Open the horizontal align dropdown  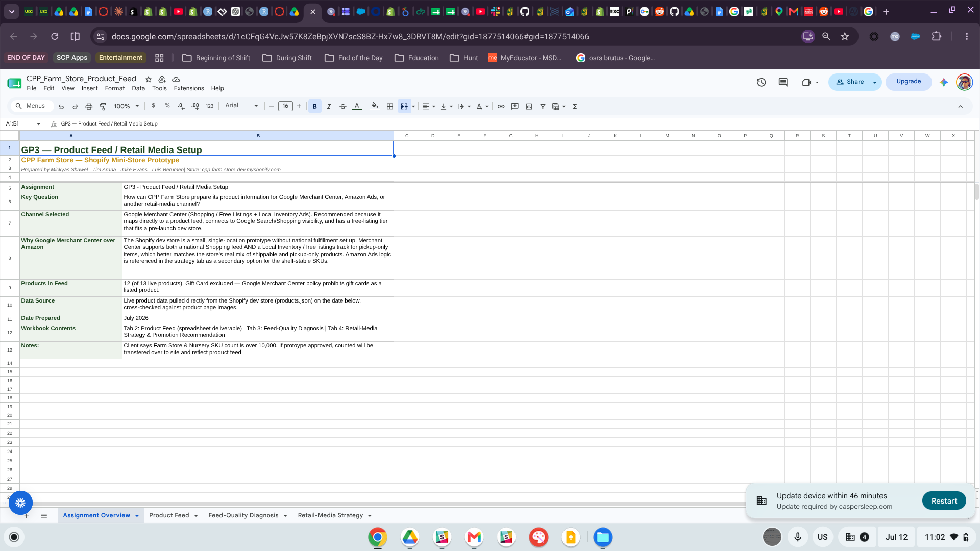tap(429, 106)
